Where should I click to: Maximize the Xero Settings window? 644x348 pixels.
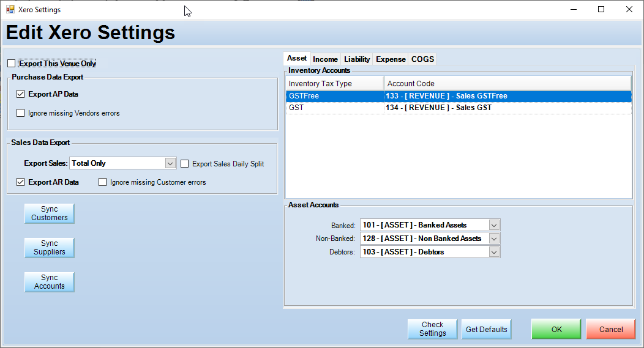(x=601, y=9)
